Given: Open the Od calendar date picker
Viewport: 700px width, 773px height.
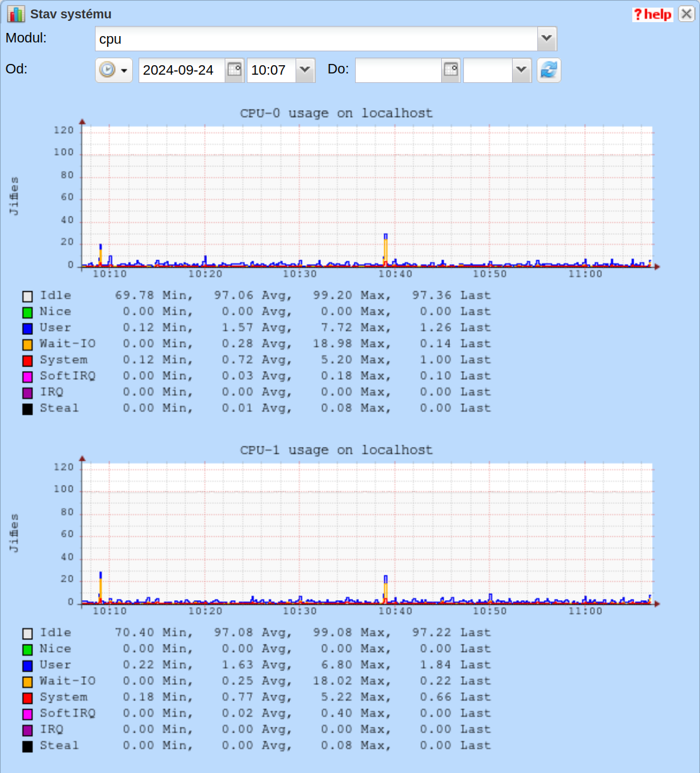Looking at the screenshot, I should tap(234, 70).
